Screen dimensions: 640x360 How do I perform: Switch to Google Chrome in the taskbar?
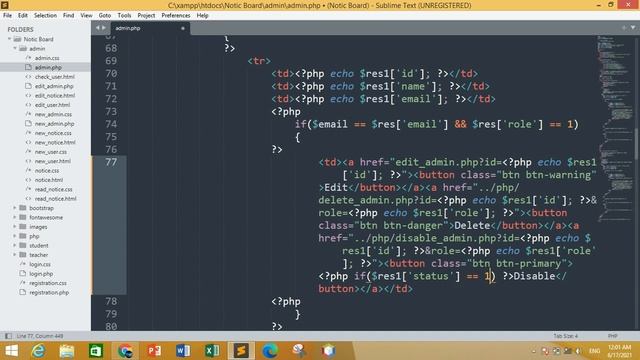tap(125, 351)
